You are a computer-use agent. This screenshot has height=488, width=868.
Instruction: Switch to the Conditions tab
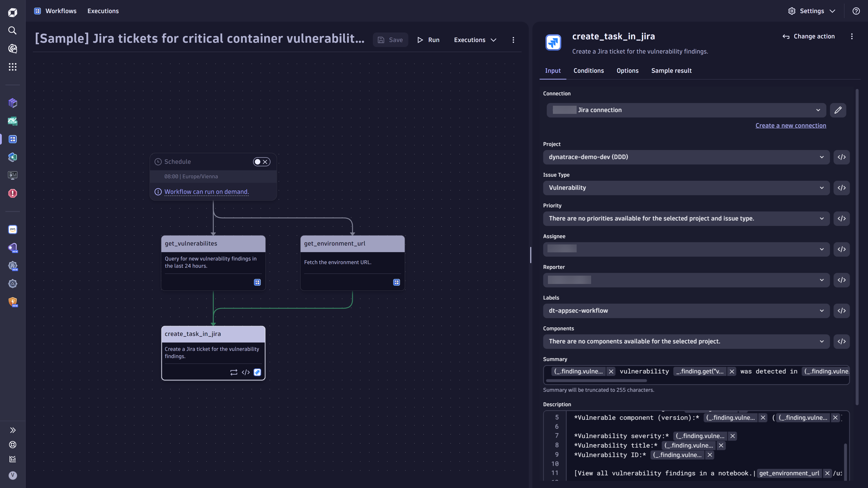click(x=588, y=71)
